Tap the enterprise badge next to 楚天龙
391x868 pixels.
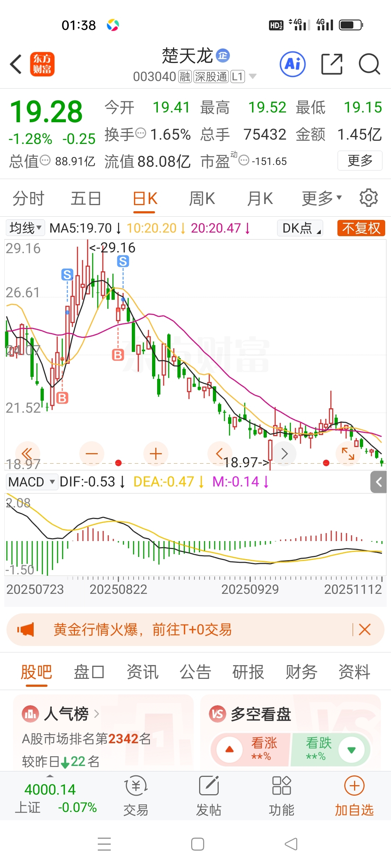click(x=223, y=55)
